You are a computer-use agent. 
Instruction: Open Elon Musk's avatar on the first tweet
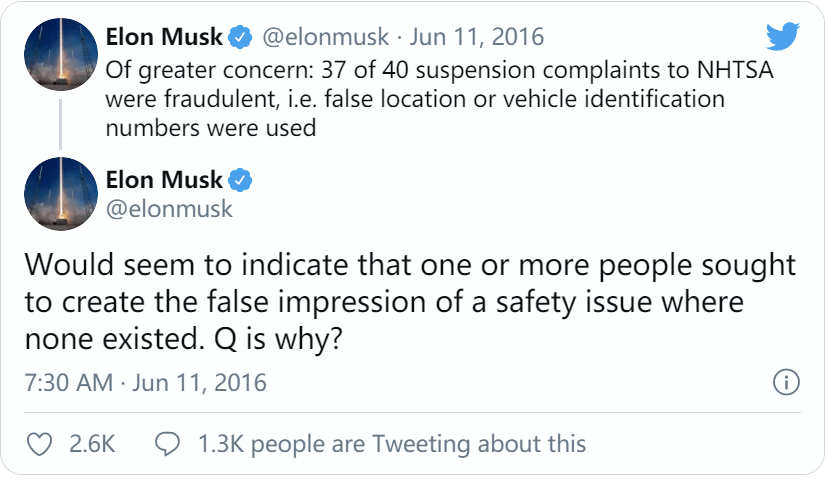(61, 54)
